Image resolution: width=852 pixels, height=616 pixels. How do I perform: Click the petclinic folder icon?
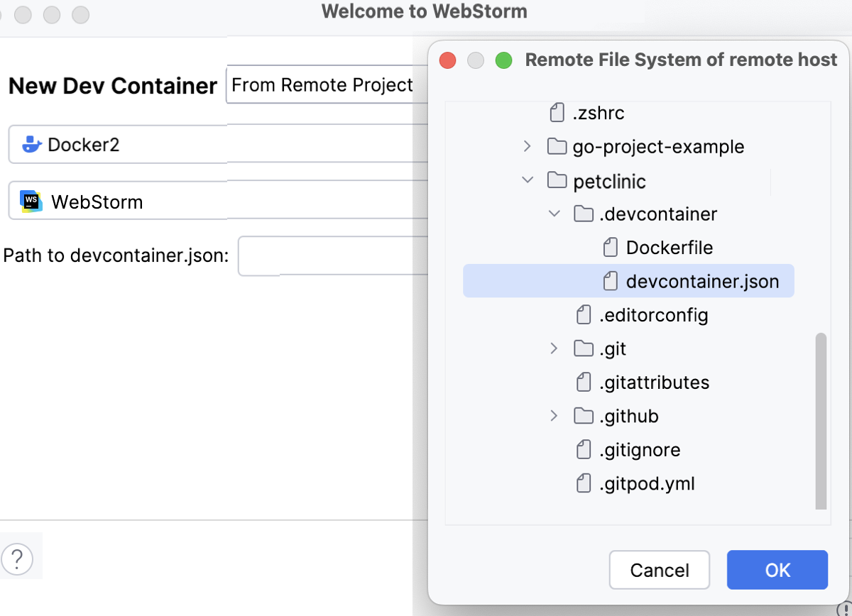[557, 180]
